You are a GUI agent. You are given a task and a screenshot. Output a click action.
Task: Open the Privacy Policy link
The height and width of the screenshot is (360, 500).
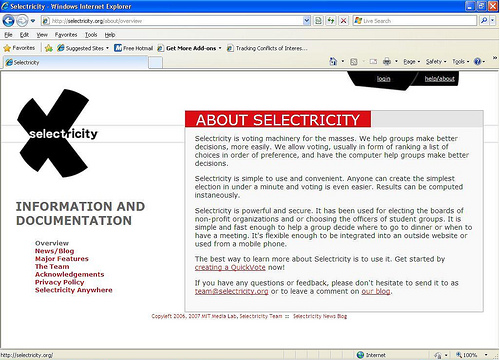pyautogui.click(x=60, y=282)
